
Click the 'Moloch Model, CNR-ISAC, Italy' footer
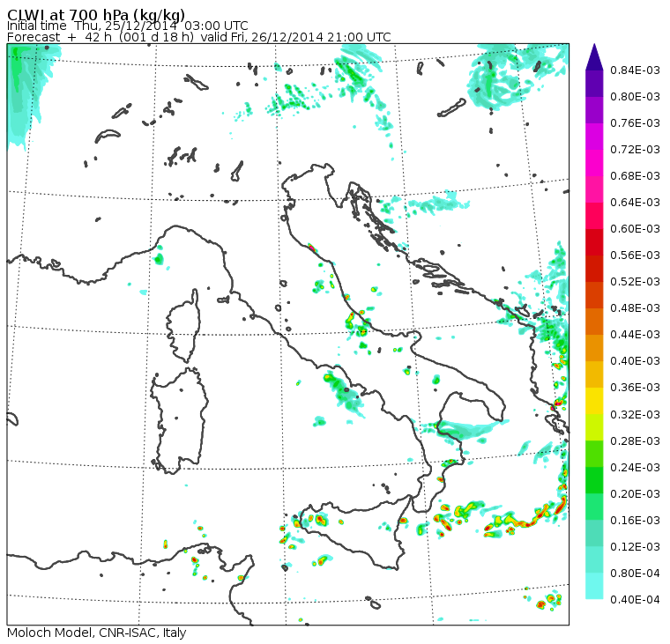(97, 633)
